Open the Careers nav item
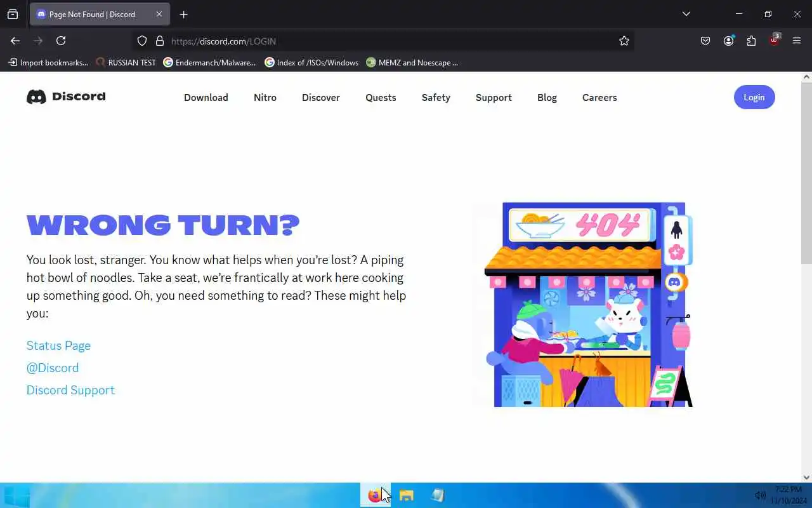The height and width of the screenshot is (508, 812). tap(599, 97)
